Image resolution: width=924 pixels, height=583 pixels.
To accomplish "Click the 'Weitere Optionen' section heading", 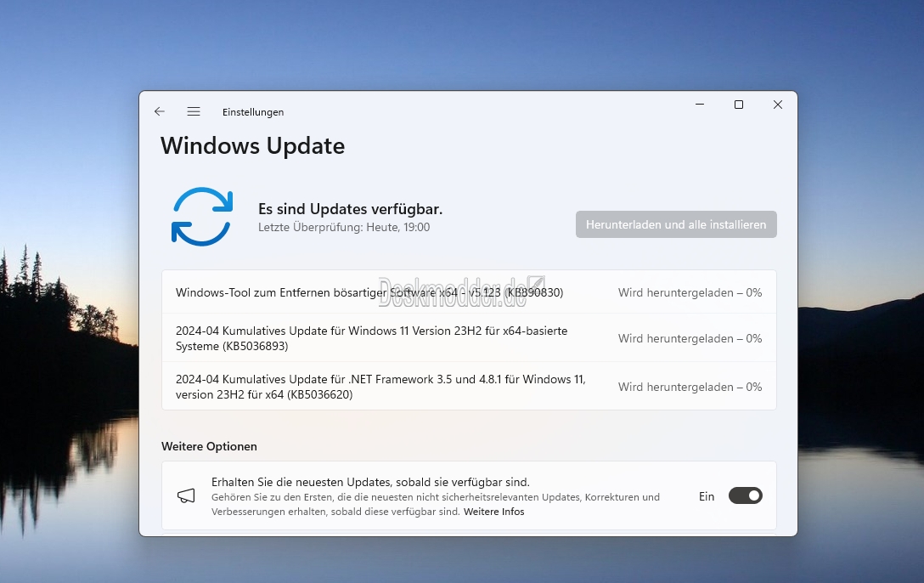I will click(x=209, y=446).
